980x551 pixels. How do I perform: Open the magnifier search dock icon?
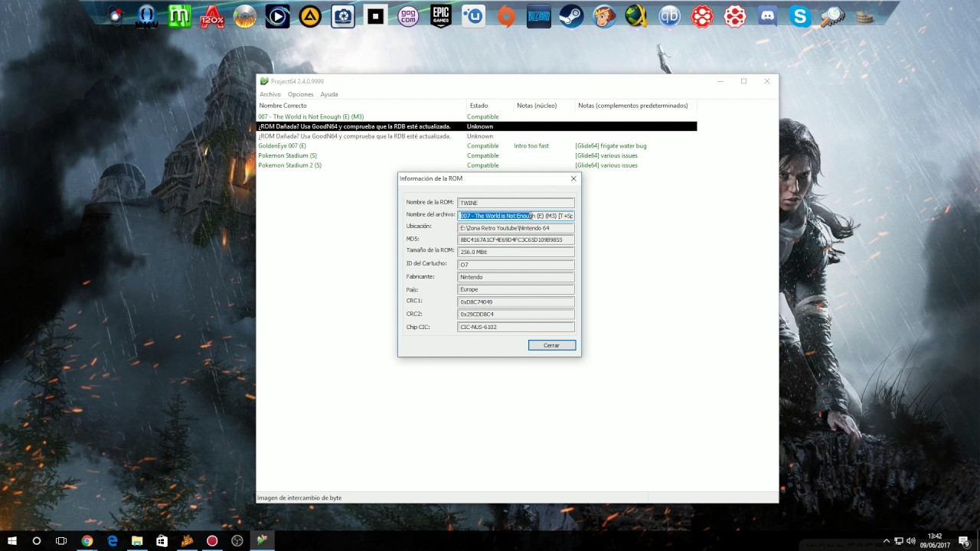tap(832, 16)
